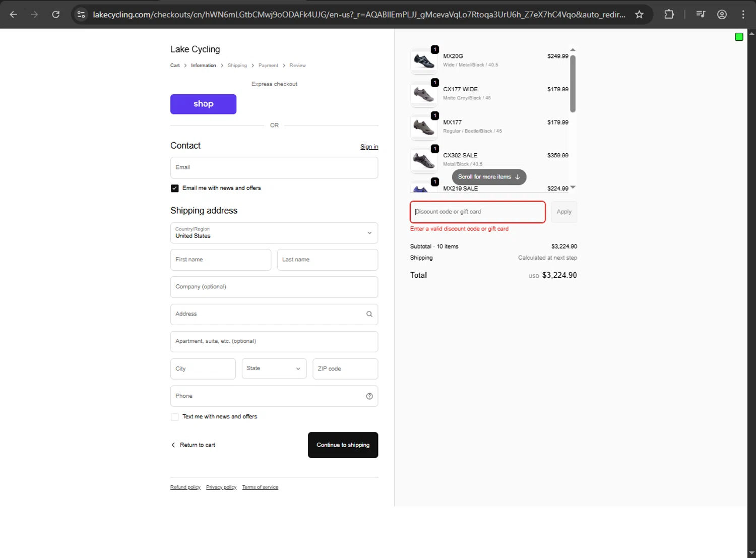756x558 pixels.
Task: Click the order summary scrollbar thumb
Action: click(573, 84)
